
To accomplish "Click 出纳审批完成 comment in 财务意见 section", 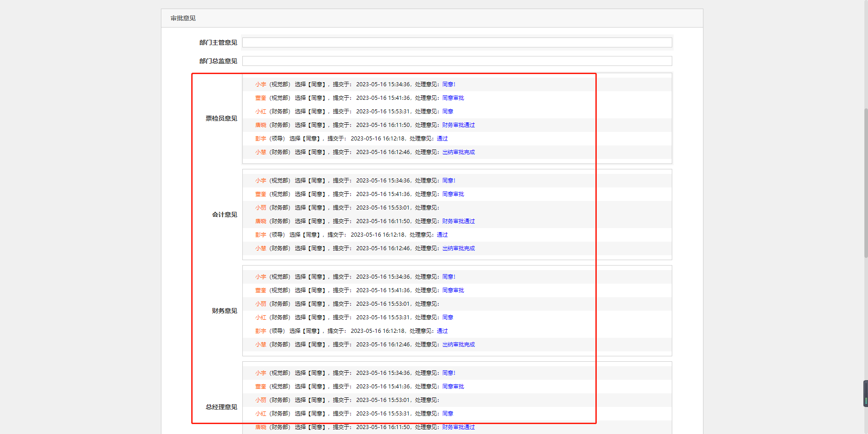I will pyautogui.click(x=458, y=345).
